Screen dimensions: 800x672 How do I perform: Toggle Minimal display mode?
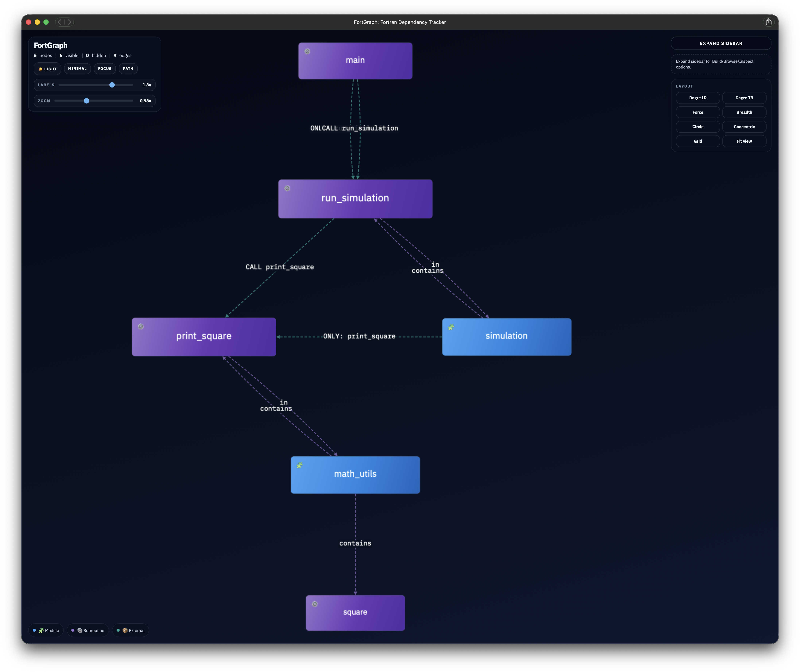(x=77, y=69)
